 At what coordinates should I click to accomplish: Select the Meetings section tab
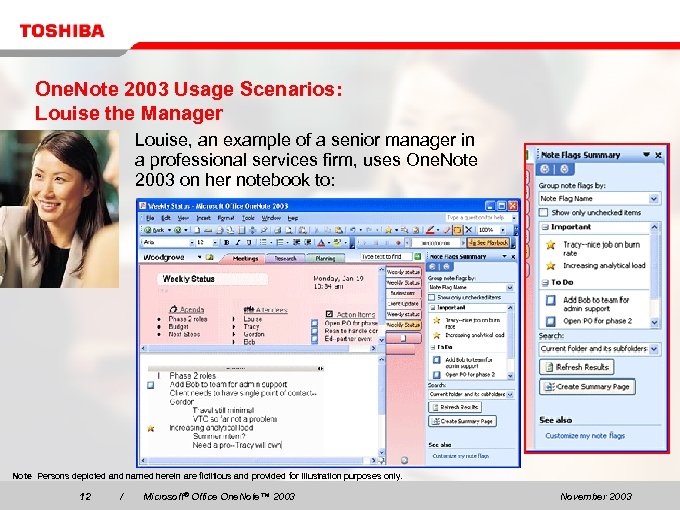pyautogui.click(x=245, y=258)
